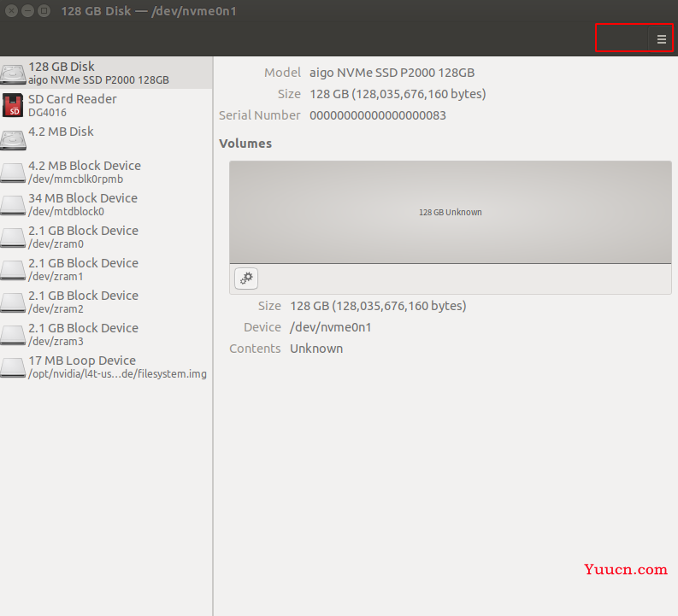Image resolution: width=678 pixels, height=616 pixels.
Task: Select the 4.2 MB Disk entry
Action: [x=106, y=138]
